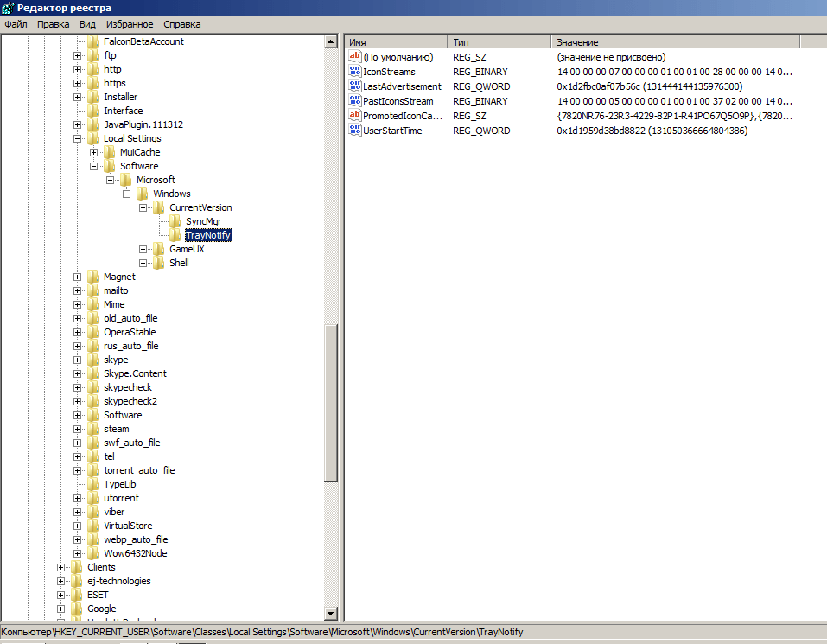
Task: Open the Файл menu
Action: (16, 24)
